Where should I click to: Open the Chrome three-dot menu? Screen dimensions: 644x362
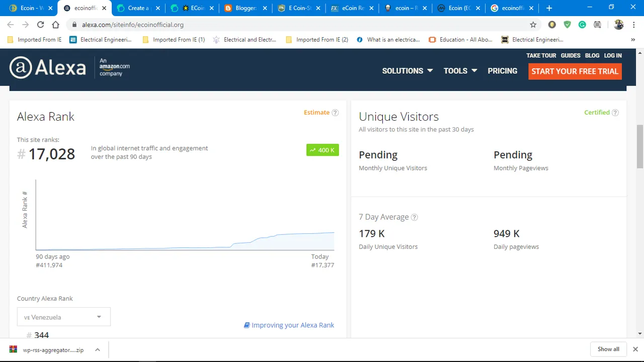[x=633, y=25]
